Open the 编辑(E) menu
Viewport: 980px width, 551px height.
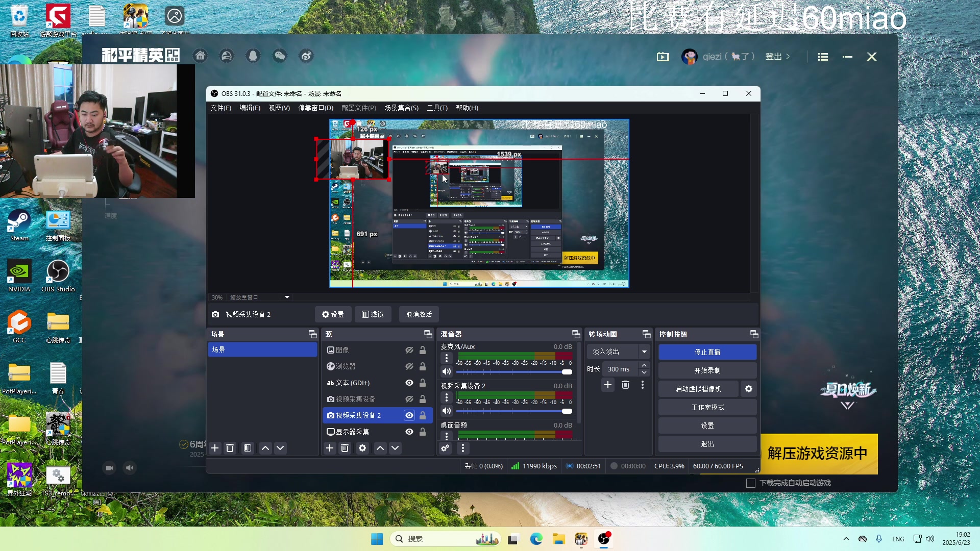pos(250,108)
